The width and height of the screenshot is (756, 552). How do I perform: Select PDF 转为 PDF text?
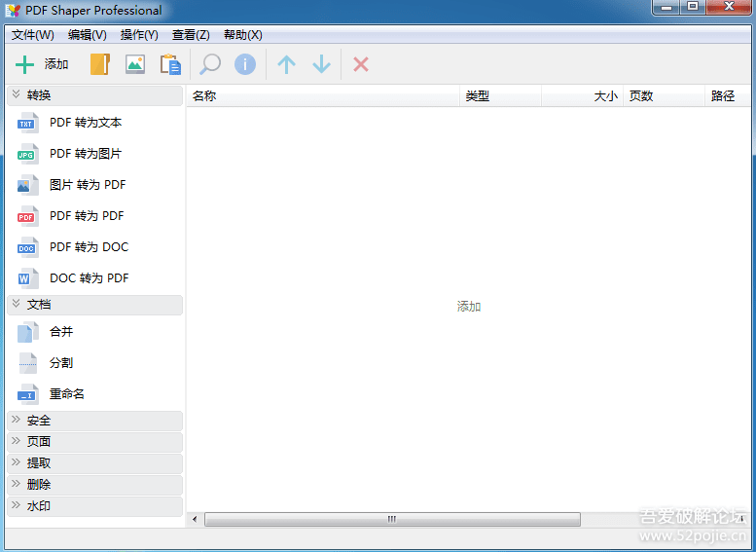87,216
